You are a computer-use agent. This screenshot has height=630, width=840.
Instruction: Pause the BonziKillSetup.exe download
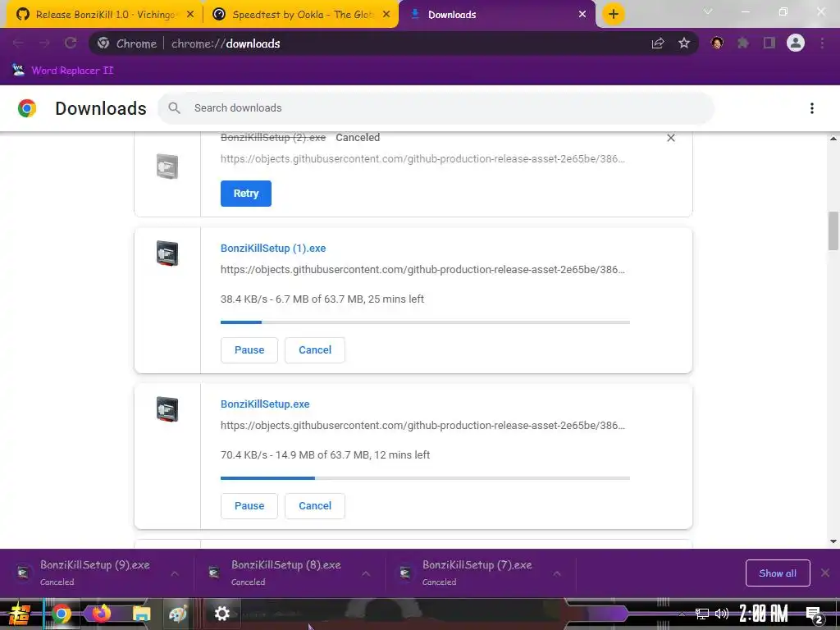pos(249,506)
